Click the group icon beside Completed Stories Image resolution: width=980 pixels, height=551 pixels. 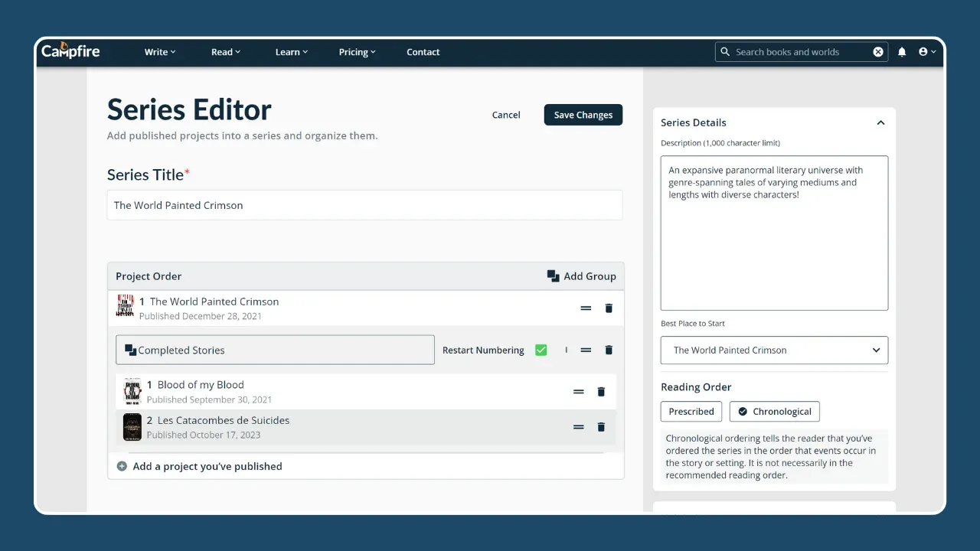tap(129, 350)
